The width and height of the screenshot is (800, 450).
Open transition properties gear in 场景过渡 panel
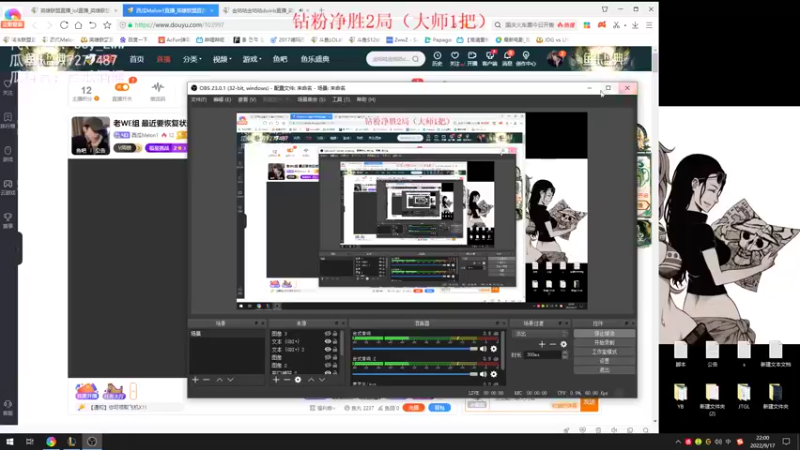click(x=563, y=344)
